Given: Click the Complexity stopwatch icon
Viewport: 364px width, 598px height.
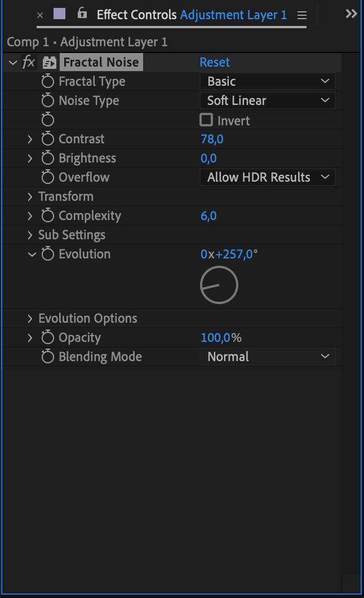Looking at the screenshot, I should point(48,216).
